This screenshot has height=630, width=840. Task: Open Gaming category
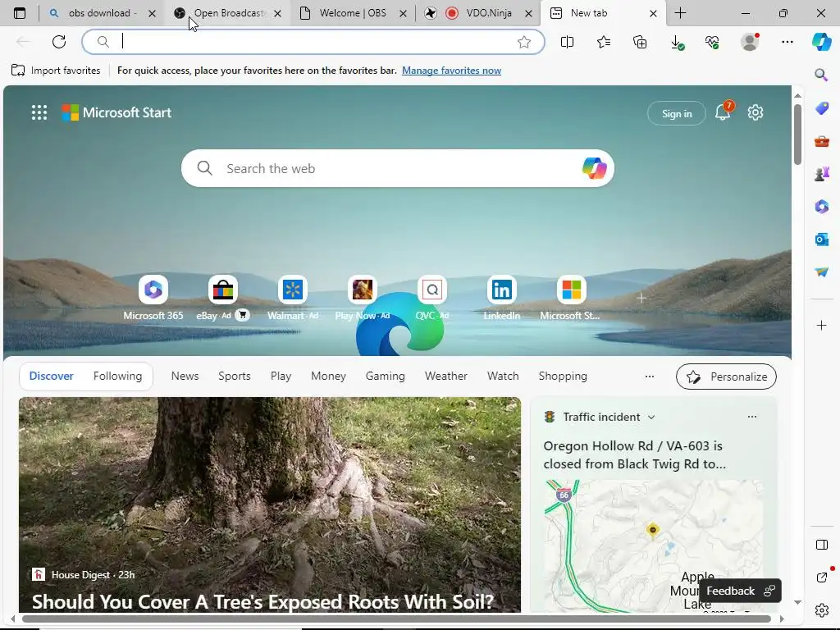click(386, 376)
